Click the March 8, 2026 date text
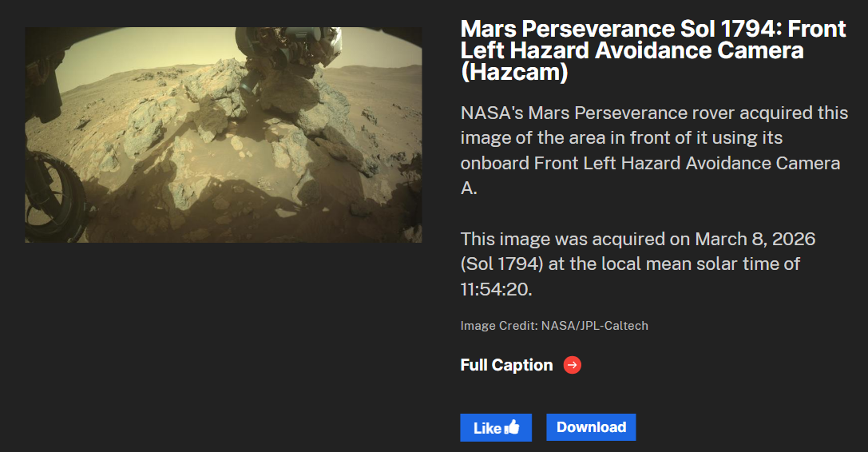868x452 pixels. coord(755,239)
